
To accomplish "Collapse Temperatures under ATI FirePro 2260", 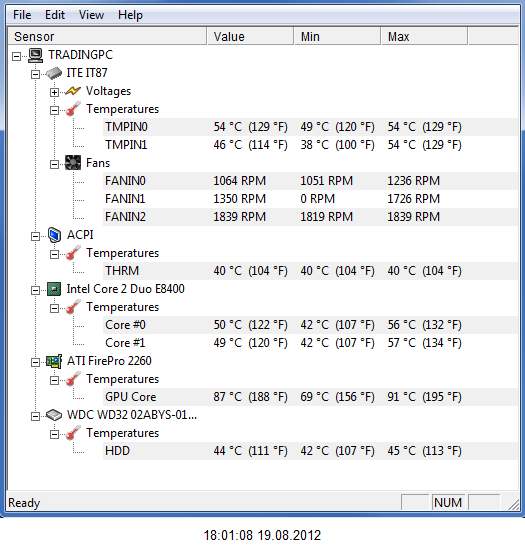I will [54, 380].
